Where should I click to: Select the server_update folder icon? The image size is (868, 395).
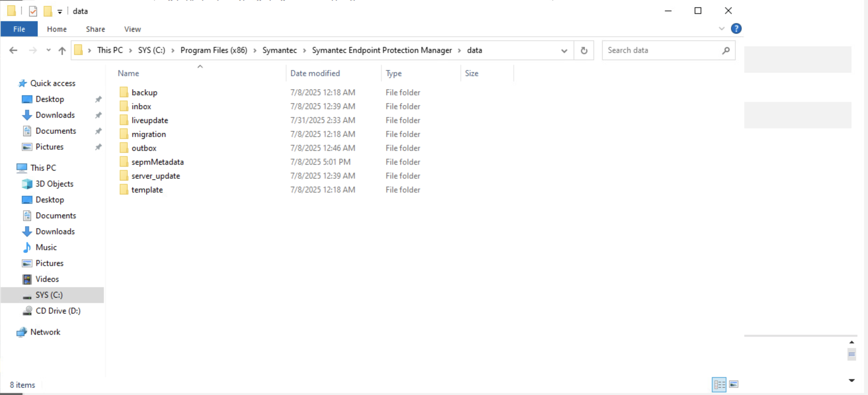click(124, 176)
